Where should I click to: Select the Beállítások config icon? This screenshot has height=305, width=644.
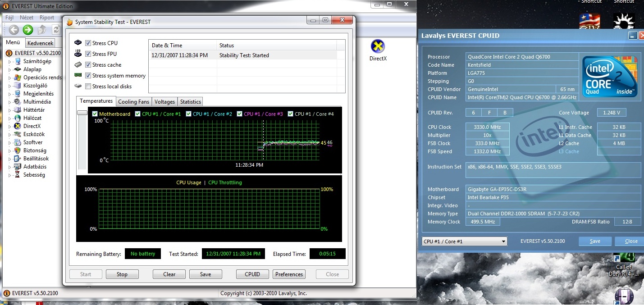click(x=18, y=159)
